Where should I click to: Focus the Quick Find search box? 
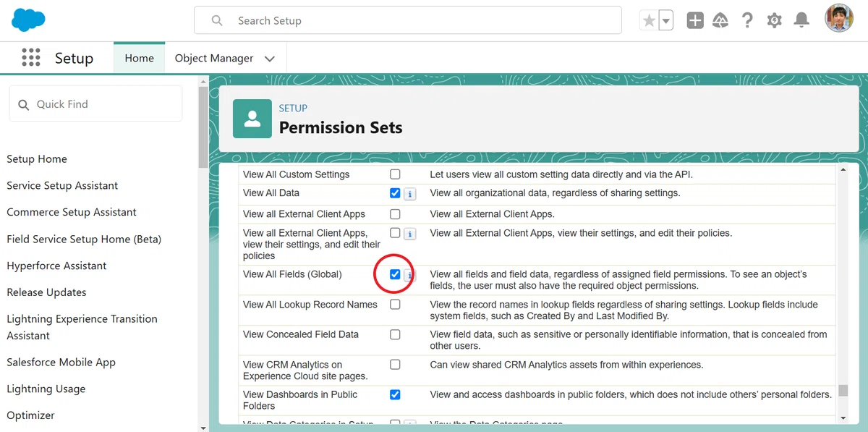point(95,104)
